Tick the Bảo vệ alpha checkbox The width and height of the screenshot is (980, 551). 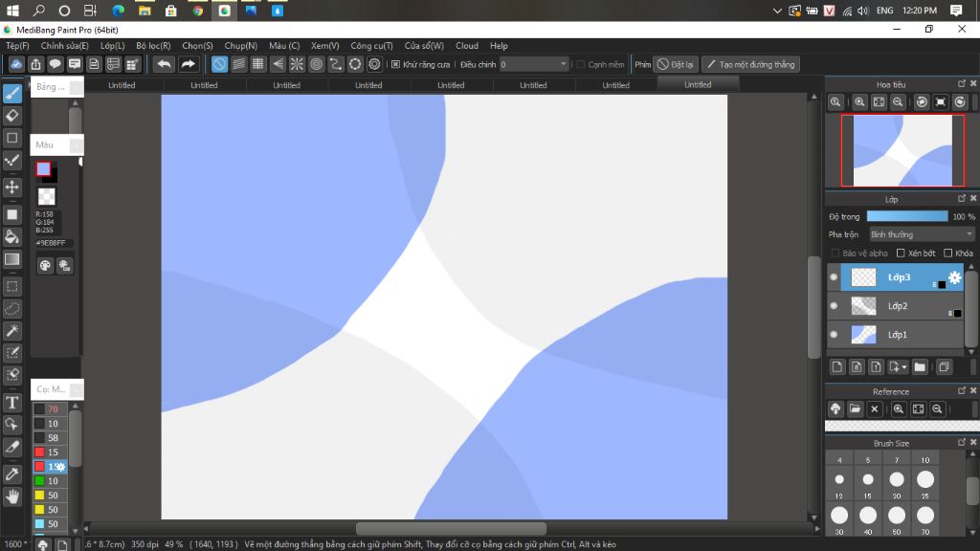coord(835,253)
